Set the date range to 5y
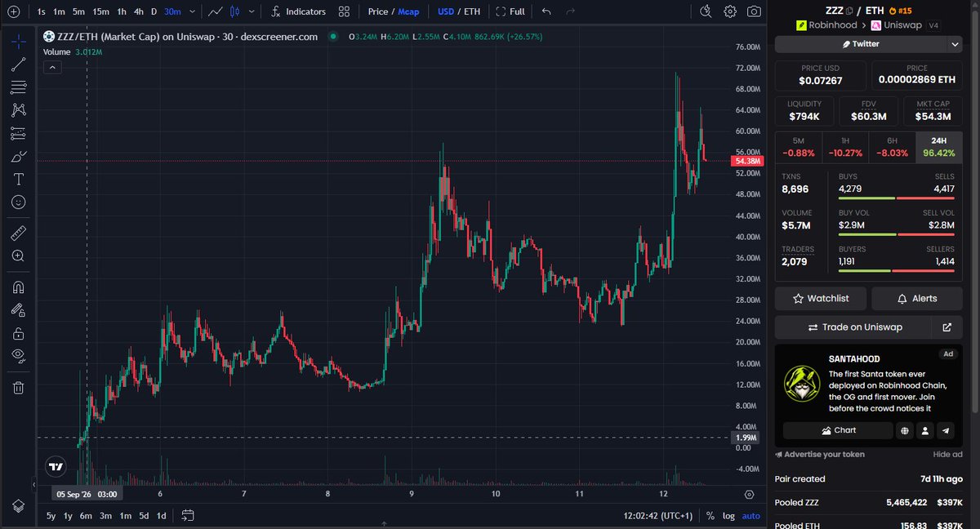 tap(51, 516)
